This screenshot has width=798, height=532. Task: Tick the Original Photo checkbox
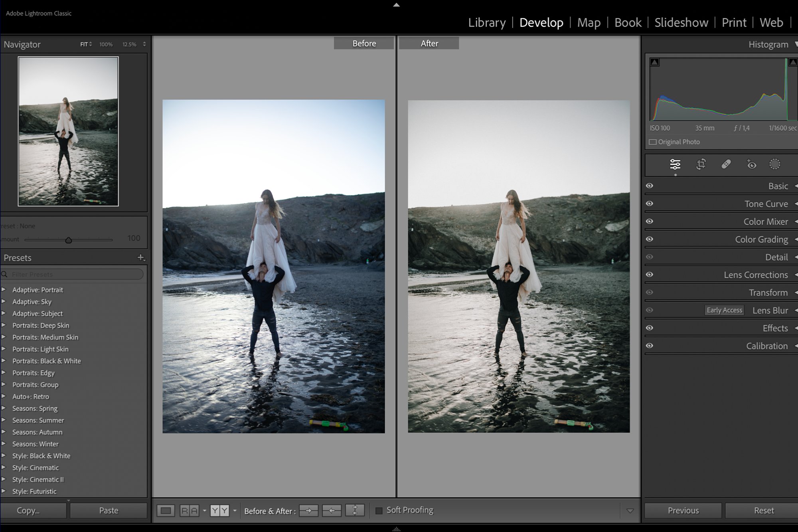click(653, 142)
